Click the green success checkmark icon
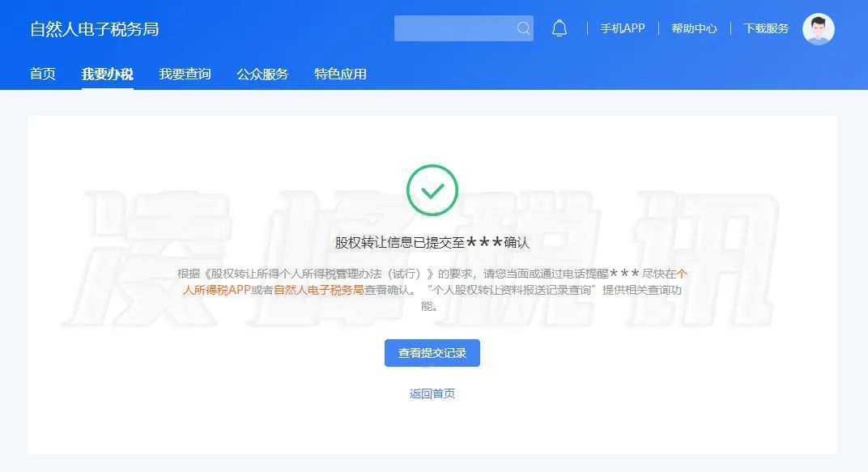Screen dimensions: 868x472 click(432, 190)
